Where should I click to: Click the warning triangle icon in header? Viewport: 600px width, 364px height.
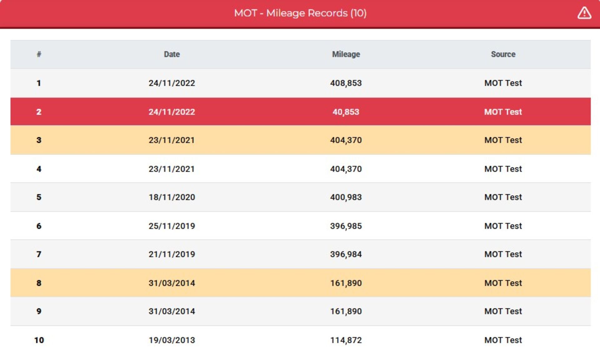(584, 13)
